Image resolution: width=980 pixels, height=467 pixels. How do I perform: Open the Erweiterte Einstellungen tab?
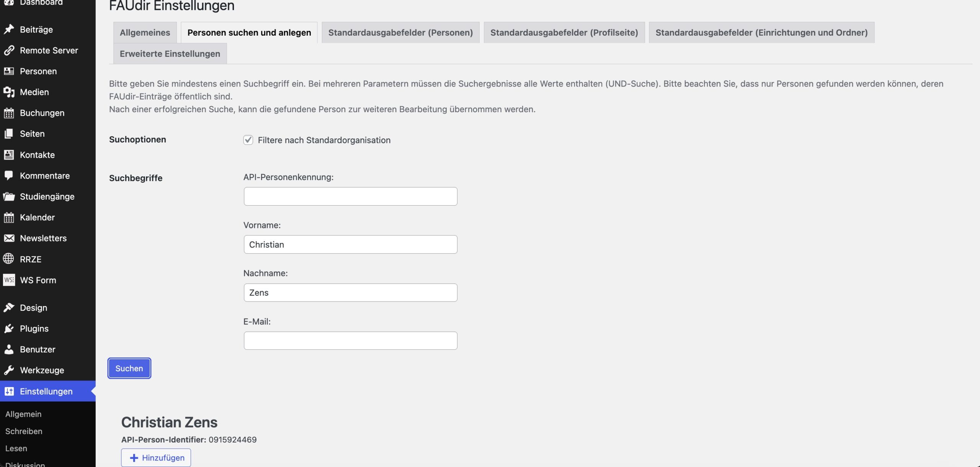pos(170,54)
